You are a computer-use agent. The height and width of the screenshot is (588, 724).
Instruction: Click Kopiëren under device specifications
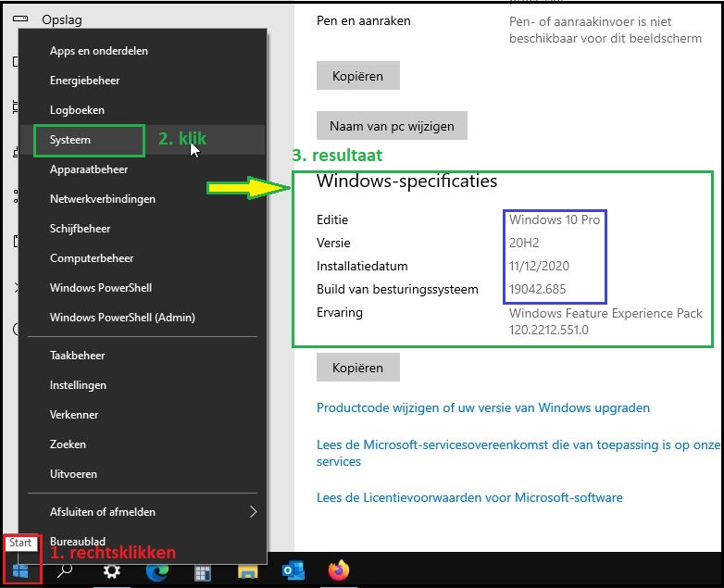358,76
